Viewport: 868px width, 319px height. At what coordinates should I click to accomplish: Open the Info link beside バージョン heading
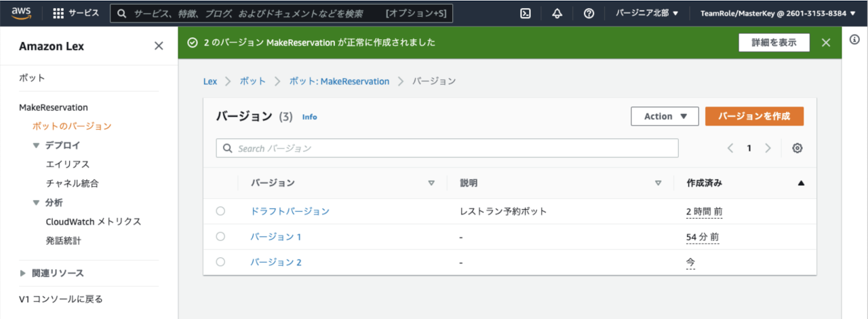(x=309, y=117)
